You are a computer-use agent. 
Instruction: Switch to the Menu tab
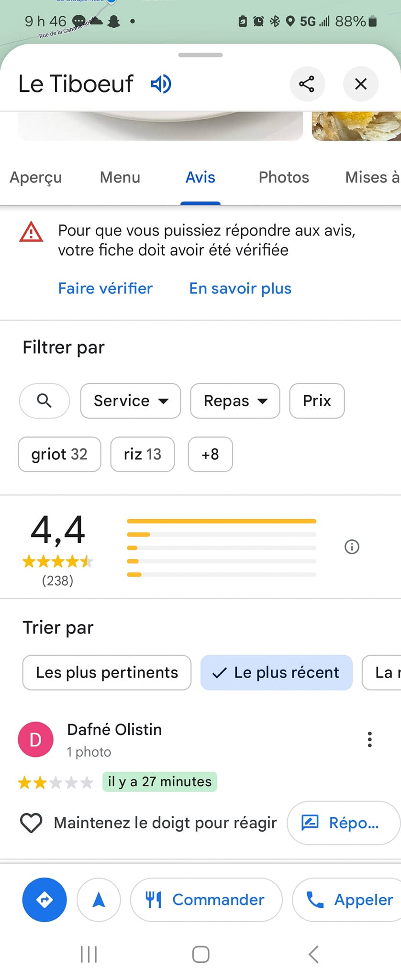click(x=120, y=178)
